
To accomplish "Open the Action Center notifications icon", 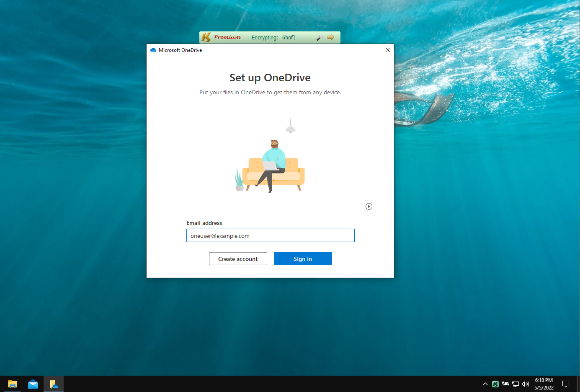I will click(x=565, y=384).
